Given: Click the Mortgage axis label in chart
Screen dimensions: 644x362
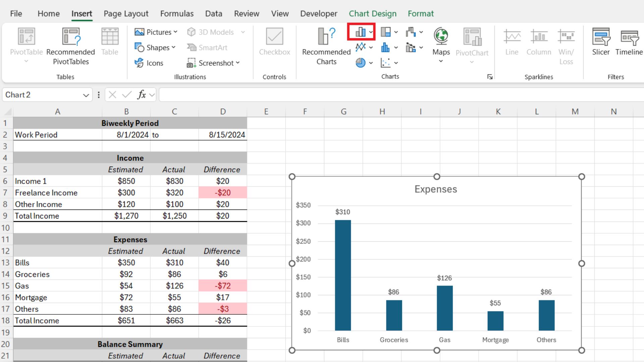Looking at the screenshot, I should tap(495, 340).
